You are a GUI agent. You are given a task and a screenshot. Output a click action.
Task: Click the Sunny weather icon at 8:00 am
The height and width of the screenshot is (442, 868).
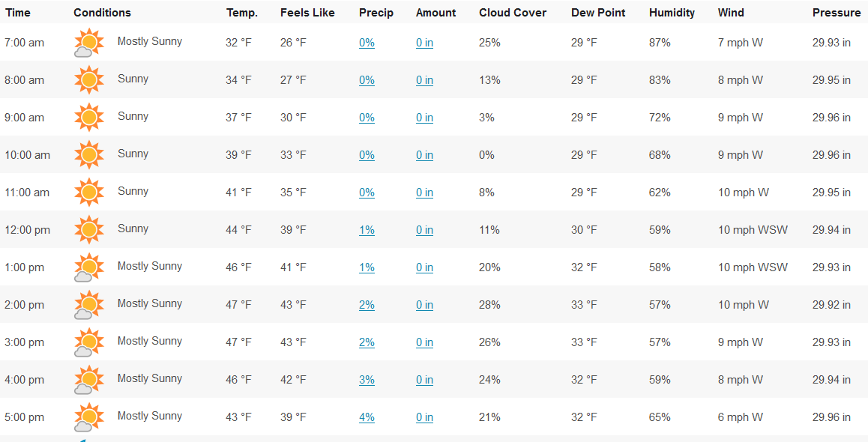(88, 79)
